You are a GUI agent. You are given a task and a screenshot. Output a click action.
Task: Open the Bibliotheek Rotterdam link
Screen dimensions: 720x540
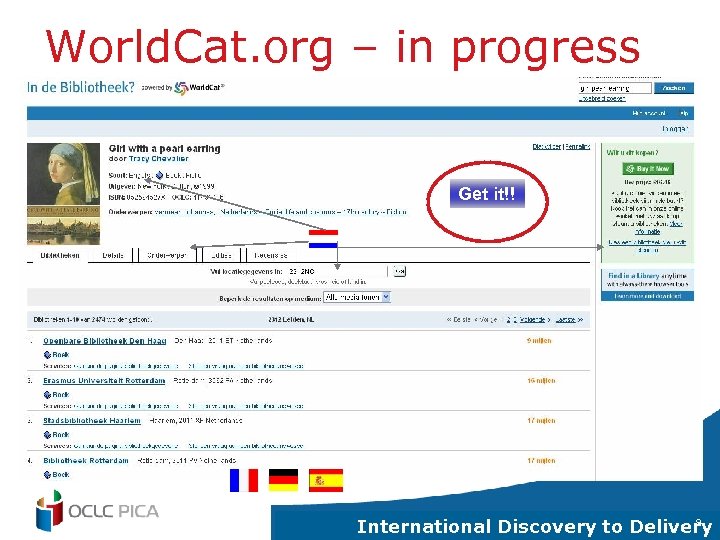86,461
